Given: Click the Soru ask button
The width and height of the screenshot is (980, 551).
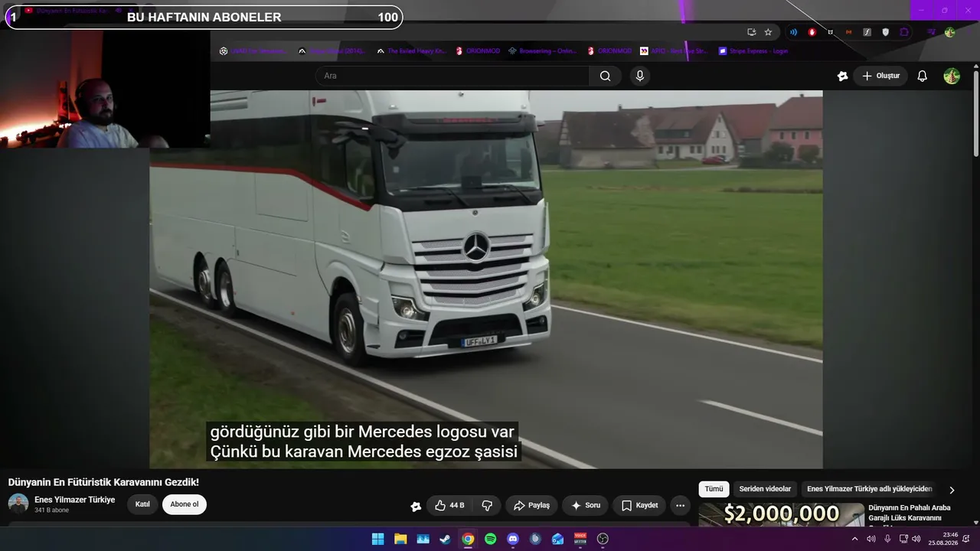Looking at the screenshot, I should pyautogui.click(x=585, y=505).
